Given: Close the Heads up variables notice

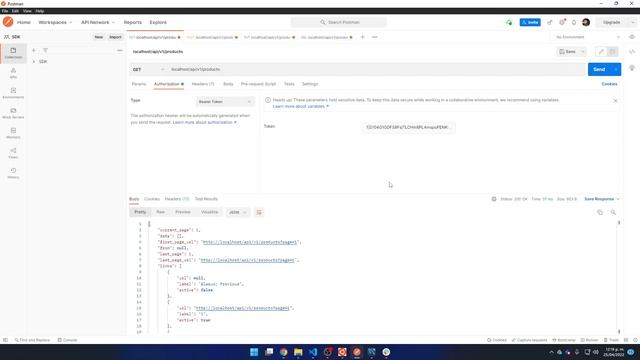Looking at the screenshot, I should tap(616, 101).
